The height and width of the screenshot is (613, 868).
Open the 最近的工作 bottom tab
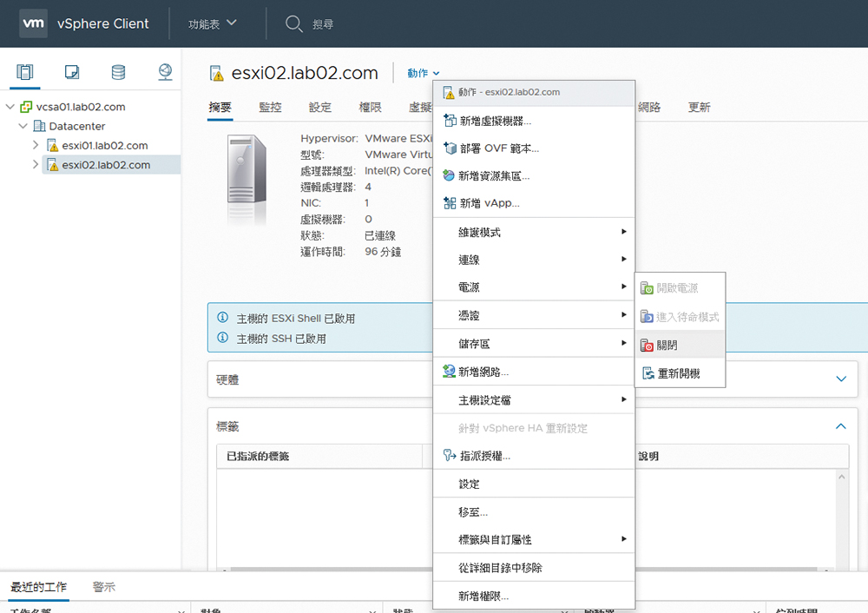click(39, 587)
